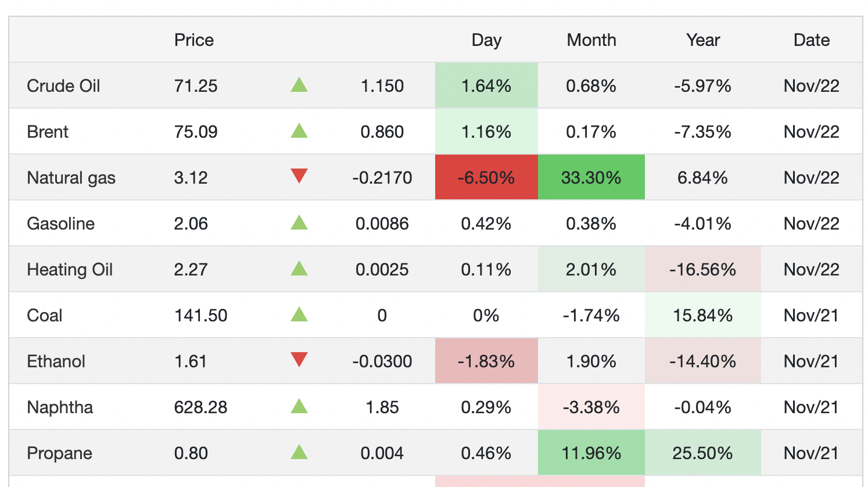This screenshot has height=487, width=868.
Task: Click the 0.860 change value for Brent
Action: (382, 132)
